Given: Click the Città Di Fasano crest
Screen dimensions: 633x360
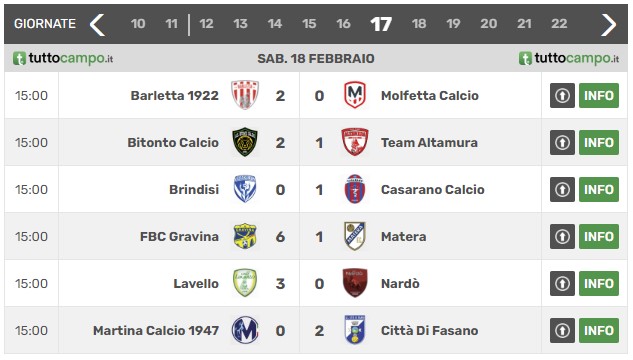Looking at the screenshot, I should click(355, 330).
